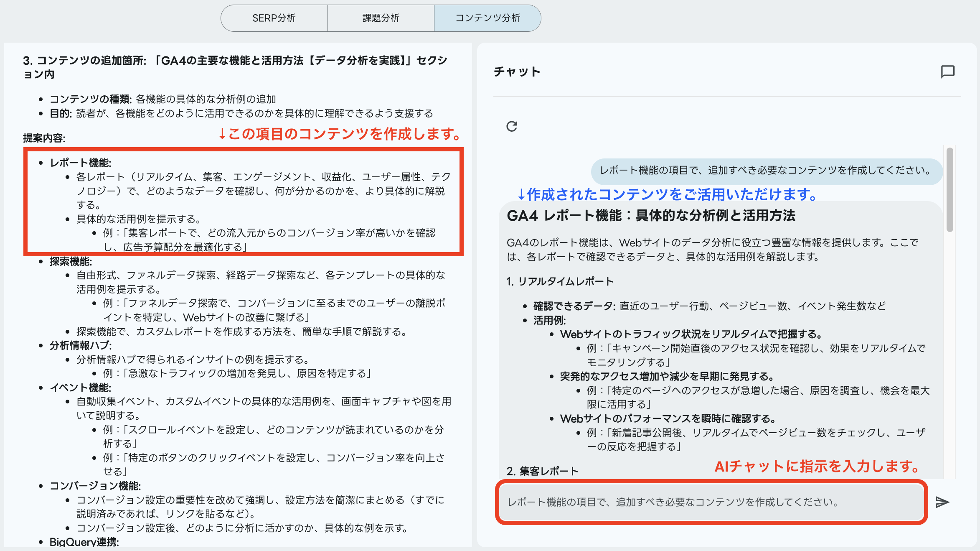Click the example about ファネルデータ探索

tap(274, 310)
